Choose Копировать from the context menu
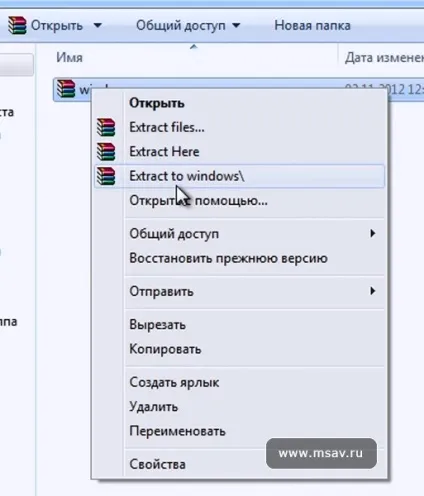424x496 pixels. pos(239,349)
